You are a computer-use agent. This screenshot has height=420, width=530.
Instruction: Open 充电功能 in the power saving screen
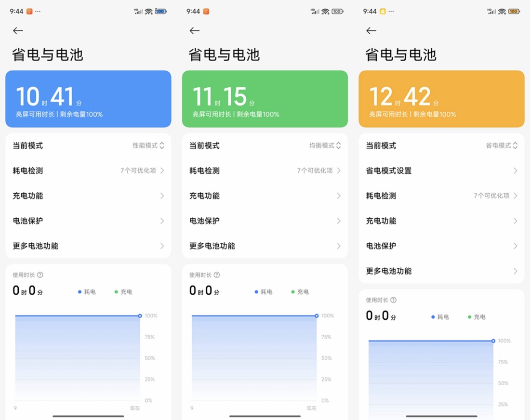pyautogui.click(x=441, y=221)
